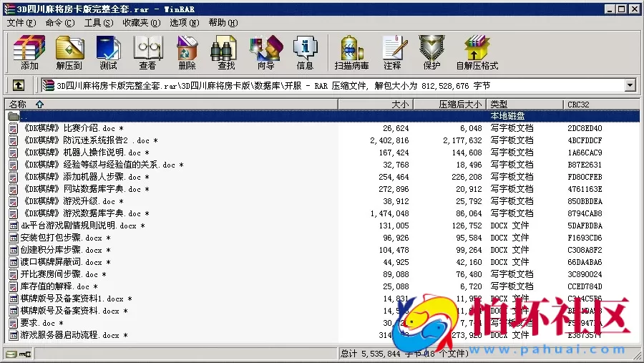Viewport: 644px width, 363px height.
Task: Select 《DK棋牌》网站数据库字典.doc file
Action: point(85,189)
